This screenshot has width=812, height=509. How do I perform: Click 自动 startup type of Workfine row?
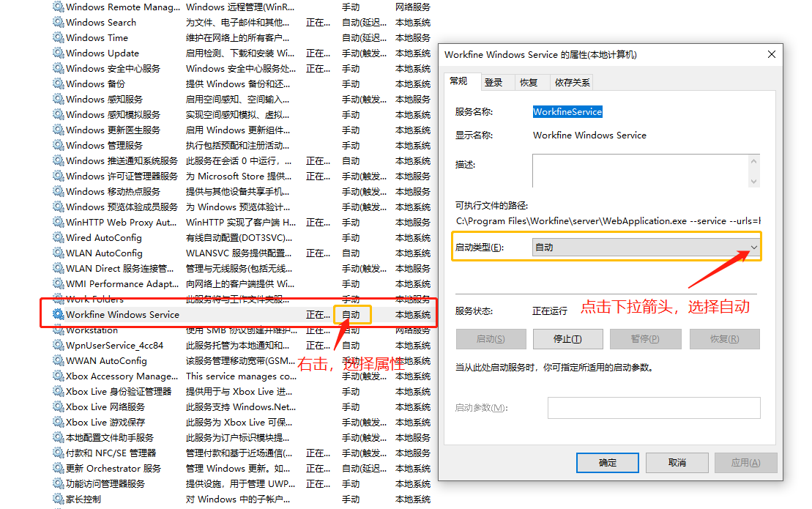[351, 315]
